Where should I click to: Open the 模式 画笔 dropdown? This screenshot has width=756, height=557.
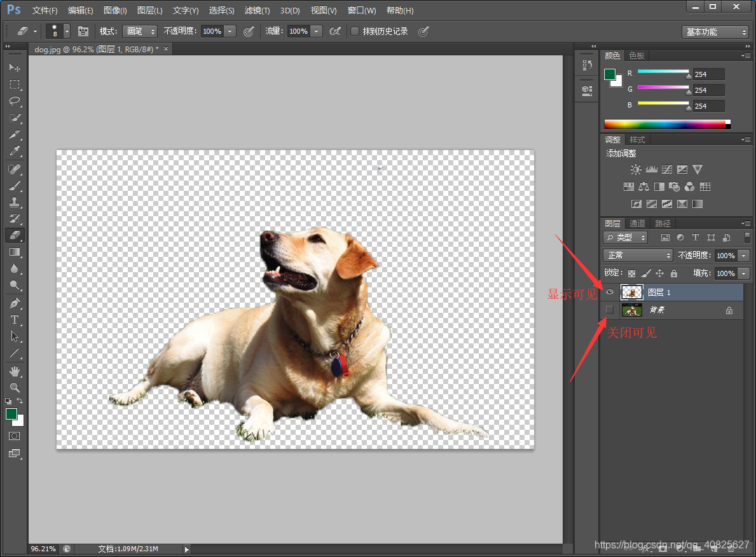(x=140, y=31)
